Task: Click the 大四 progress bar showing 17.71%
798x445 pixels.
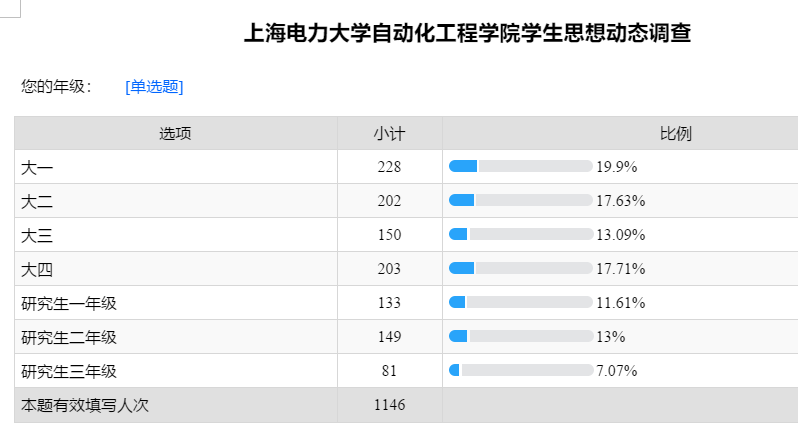Action: tap(521, 268)
